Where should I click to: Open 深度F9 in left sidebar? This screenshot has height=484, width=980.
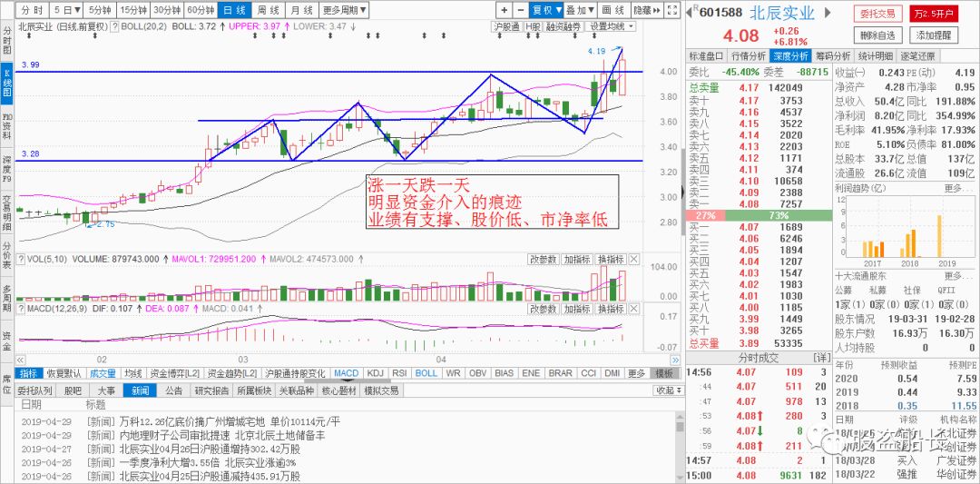click(x=7, y=169)
